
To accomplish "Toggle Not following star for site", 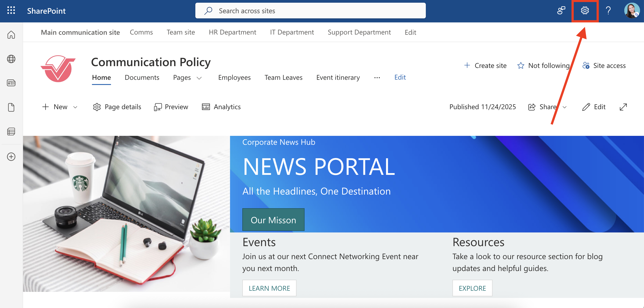I will click(521, 66).
